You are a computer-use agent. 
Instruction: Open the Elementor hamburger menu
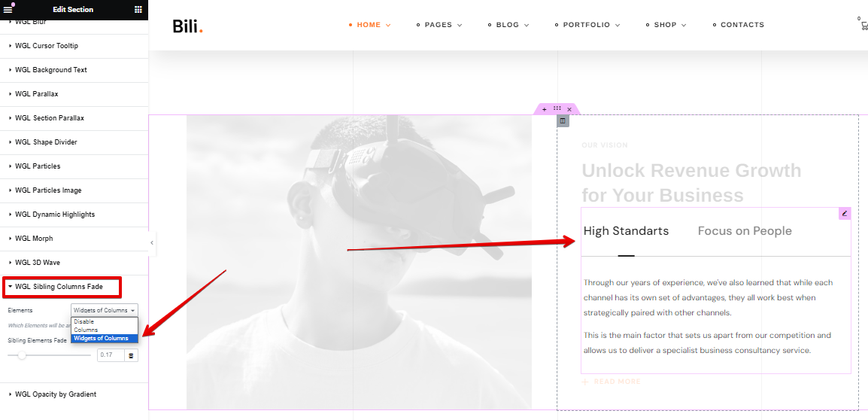click(8, 10)
